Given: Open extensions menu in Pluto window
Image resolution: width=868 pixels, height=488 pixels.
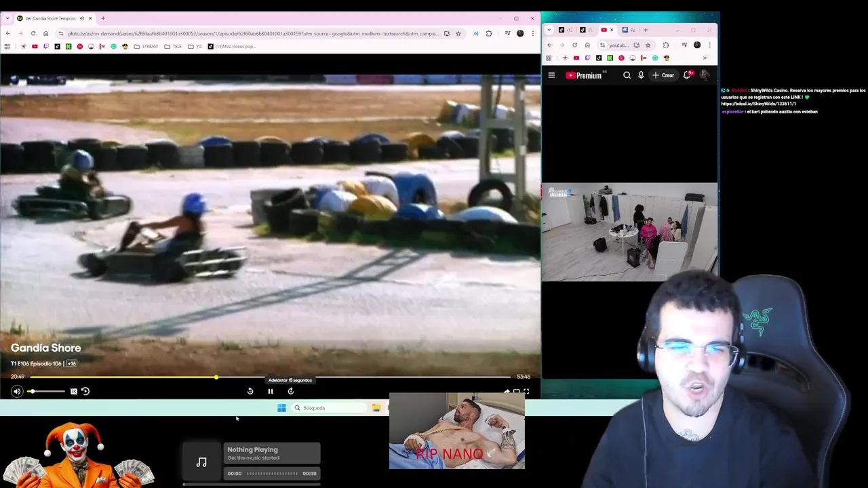Looking at the screenshot, I should tap(489, 33).
